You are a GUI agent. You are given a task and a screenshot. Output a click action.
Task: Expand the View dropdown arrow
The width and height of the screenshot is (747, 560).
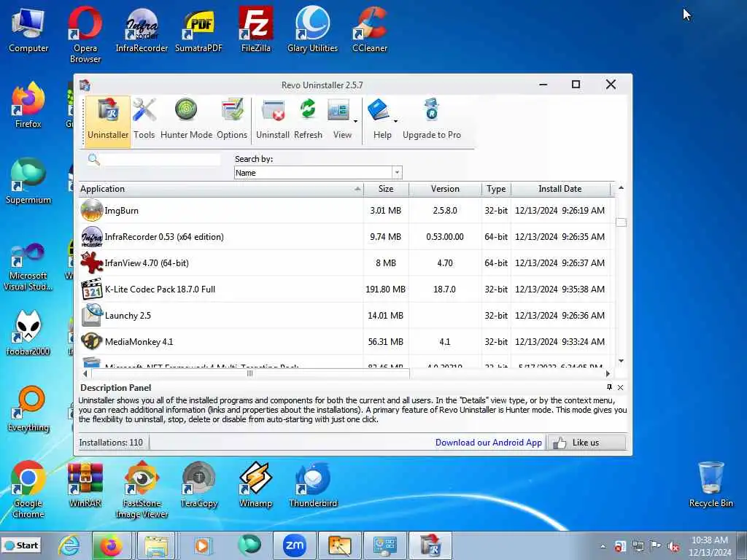(355, 122)
